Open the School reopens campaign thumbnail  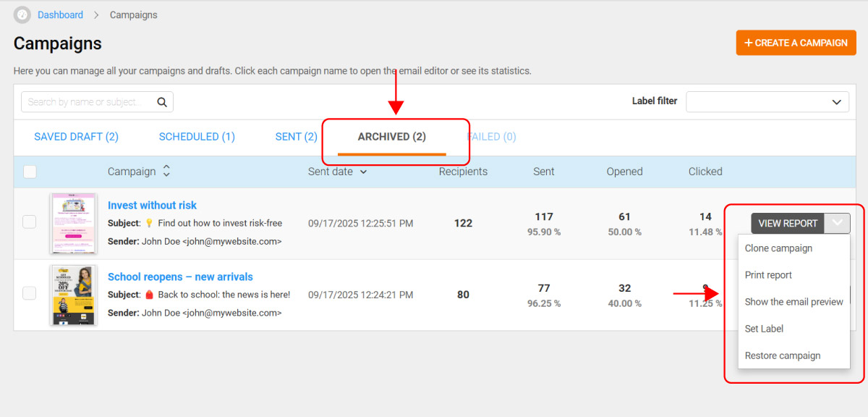pos(72,295)
